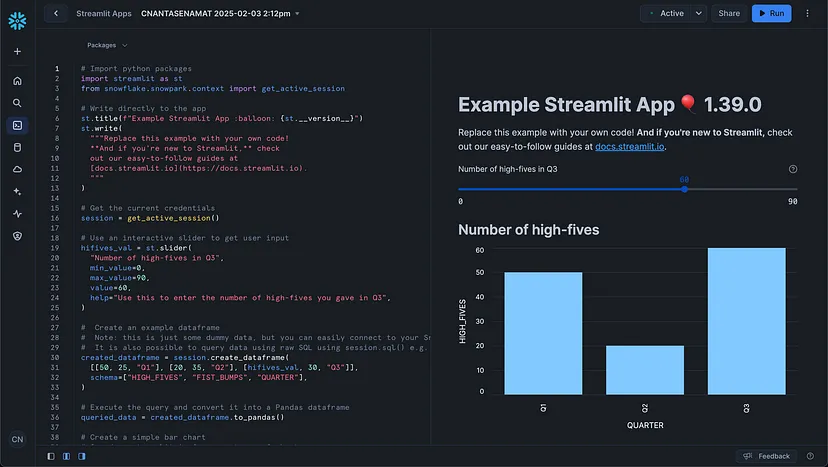Show the slider help tooltip icon
Screen dimensions: 828x467
793,169
